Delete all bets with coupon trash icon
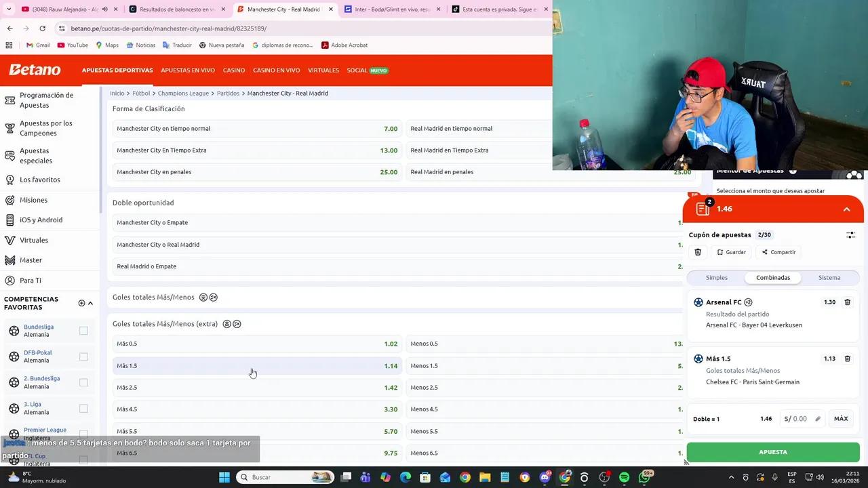Viewport: 868px width, 488px height. [698, 252]
